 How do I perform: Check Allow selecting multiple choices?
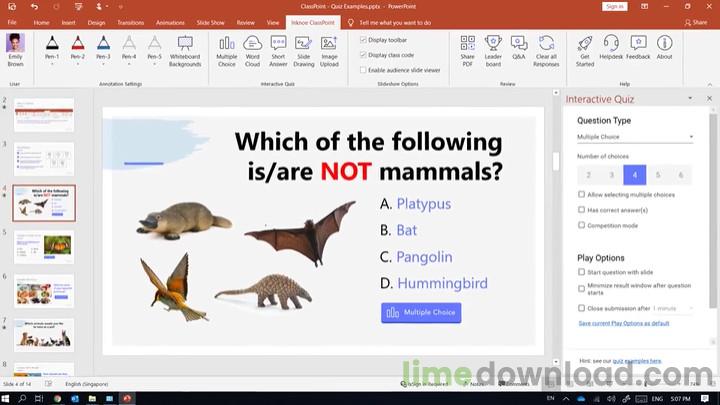581,195
